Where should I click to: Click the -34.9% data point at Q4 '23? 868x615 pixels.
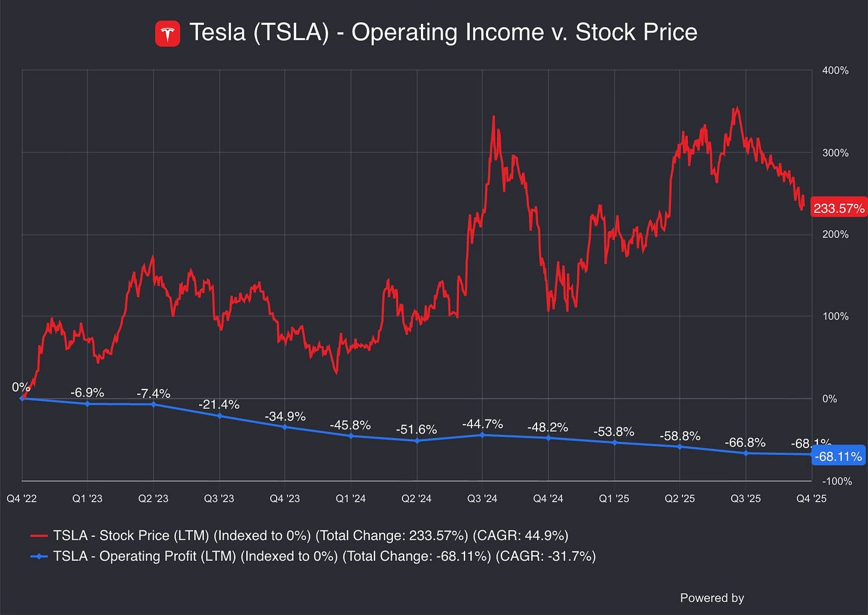coord(285,427)
